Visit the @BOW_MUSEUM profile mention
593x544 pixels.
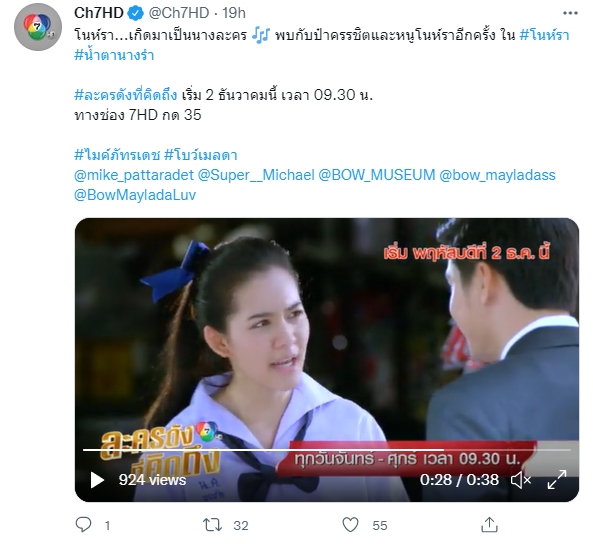pyautogui.click(x=377, y=175)
